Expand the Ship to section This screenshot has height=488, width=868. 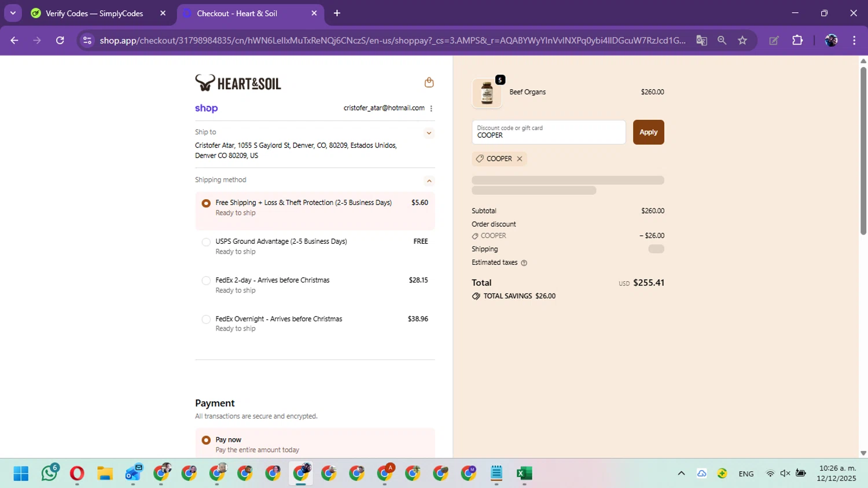(x=429, y=133)
